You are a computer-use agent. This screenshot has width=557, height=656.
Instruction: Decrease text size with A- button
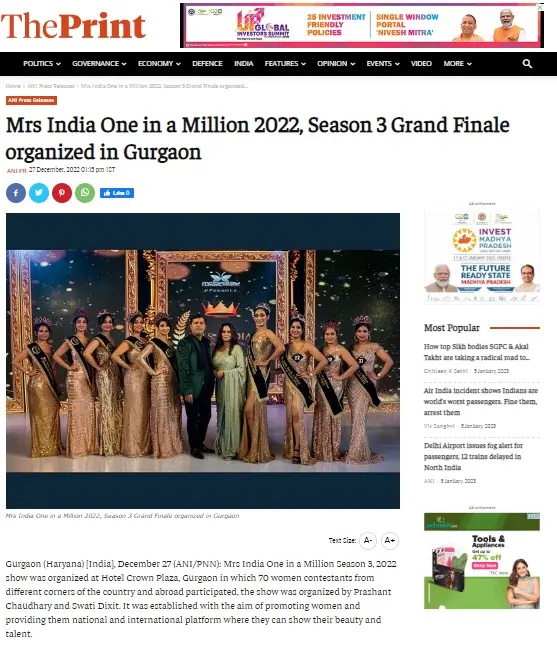click(368, 541)
